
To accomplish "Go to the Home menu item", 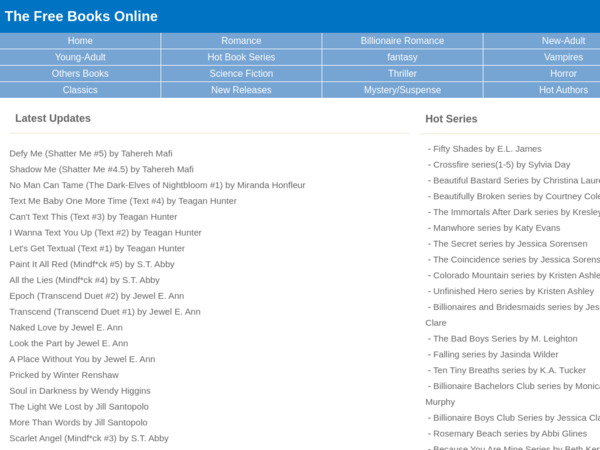I will [x=80, y=41].
